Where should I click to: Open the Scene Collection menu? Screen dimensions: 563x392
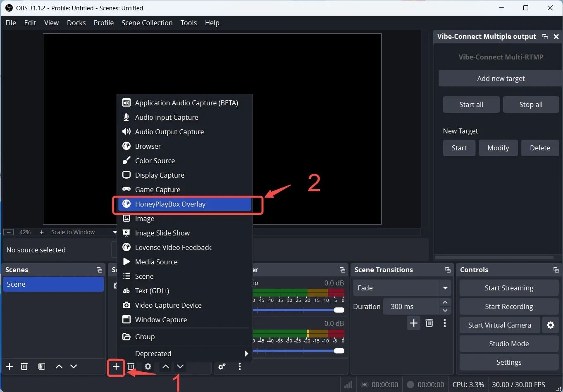147,23
